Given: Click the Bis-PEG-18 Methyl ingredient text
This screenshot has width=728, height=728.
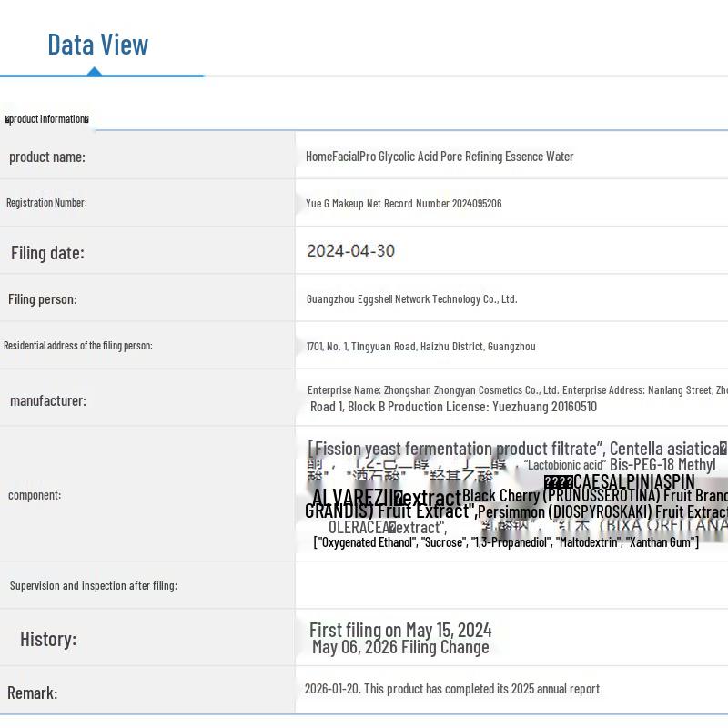Looking at the screenshot, I should [x=662, y=464].
